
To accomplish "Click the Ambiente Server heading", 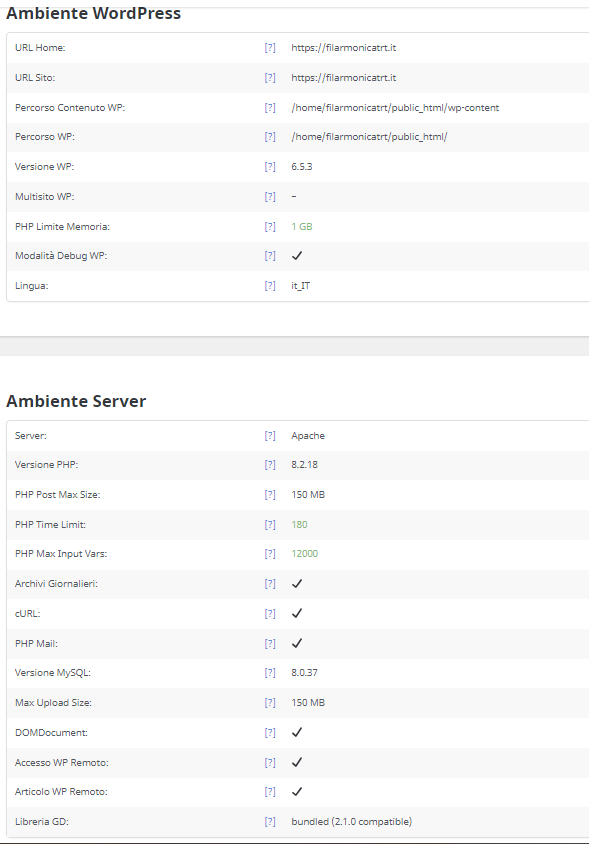I will 76,401.
